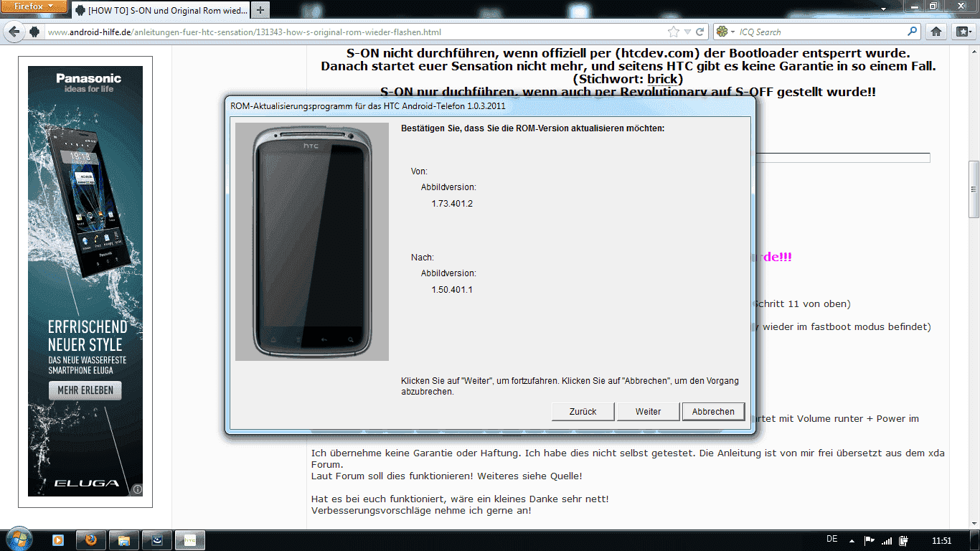Image resolution: width=980 pixels, height=551 pixels.
Task: Click ROM dialog title bar
Action: pyautogui.click(x=489, y=106)
